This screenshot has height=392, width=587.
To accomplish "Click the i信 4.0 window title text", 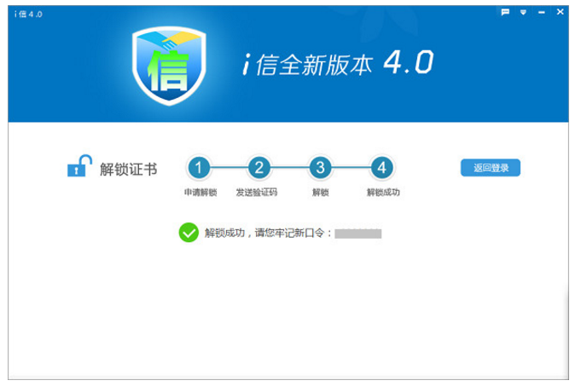I will click(28, 14).
